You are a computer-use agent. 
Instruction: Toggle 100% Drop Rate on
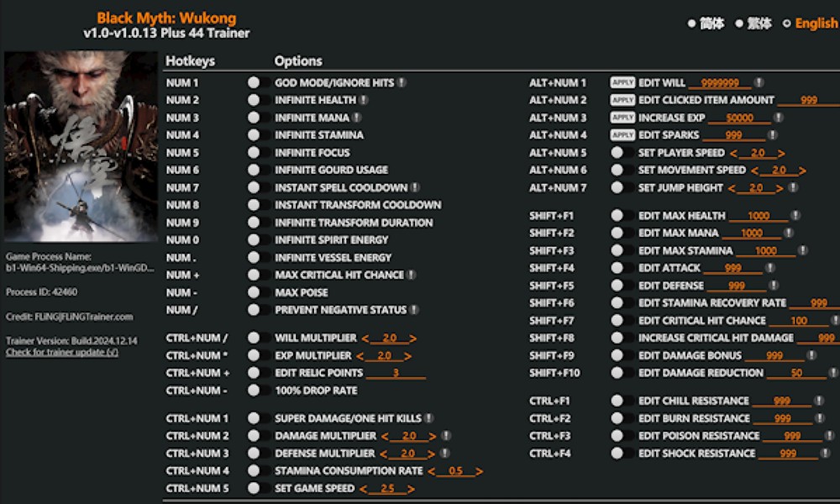tap(254, 391)
